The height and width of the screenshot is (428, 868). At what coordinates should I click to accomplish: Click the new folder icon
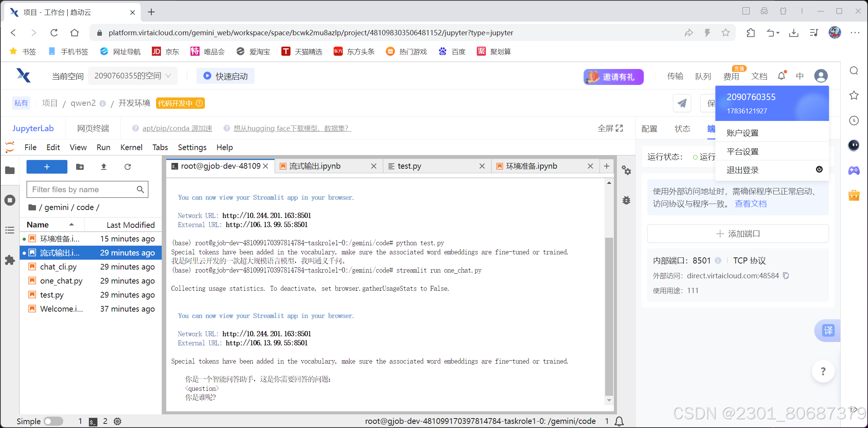(x=80, y=167)
